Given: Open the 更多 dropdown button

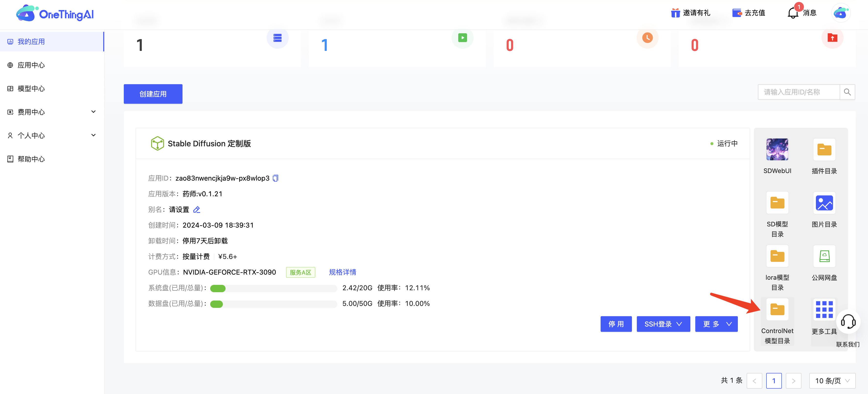Looking at the screenshot, I should pyautogui.click(x=716, y=324).
